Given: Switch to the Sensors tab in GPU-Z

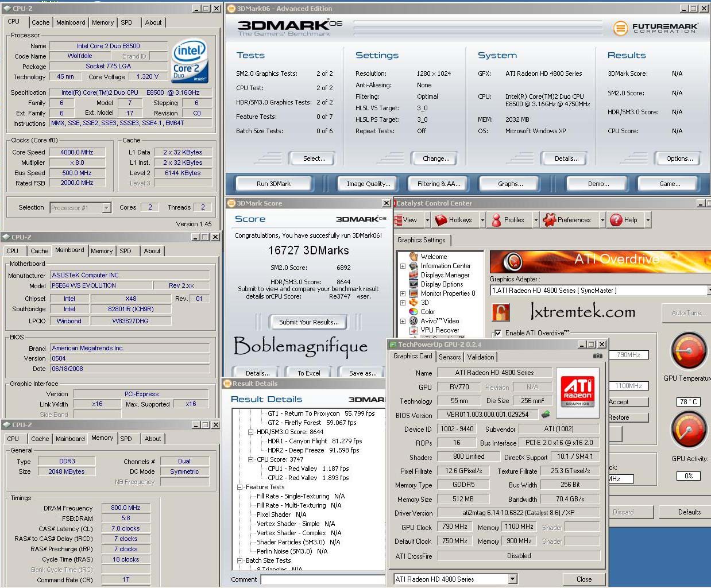Looking at the screenshot, I should [450, 357].
